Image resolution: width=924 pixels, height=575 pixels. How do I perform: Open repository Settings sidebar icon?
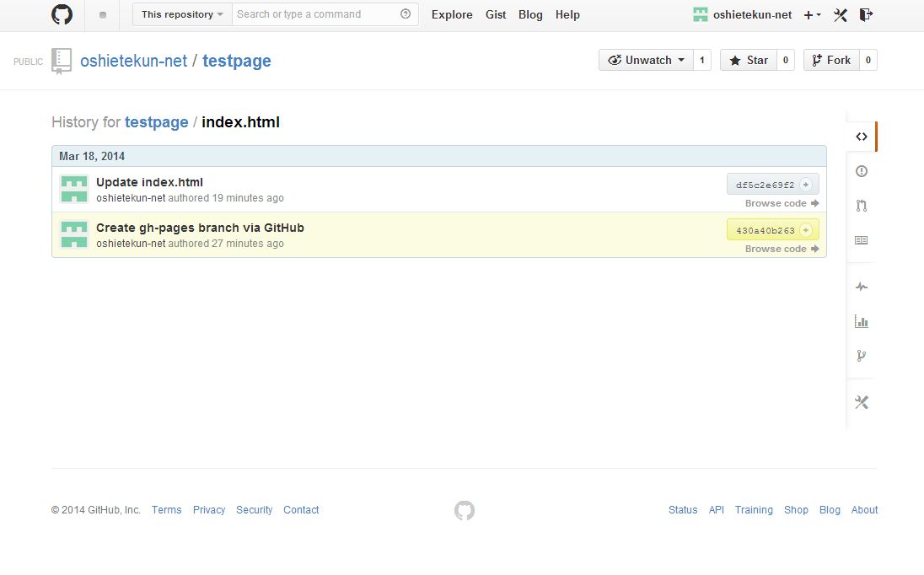pos(862,402)
